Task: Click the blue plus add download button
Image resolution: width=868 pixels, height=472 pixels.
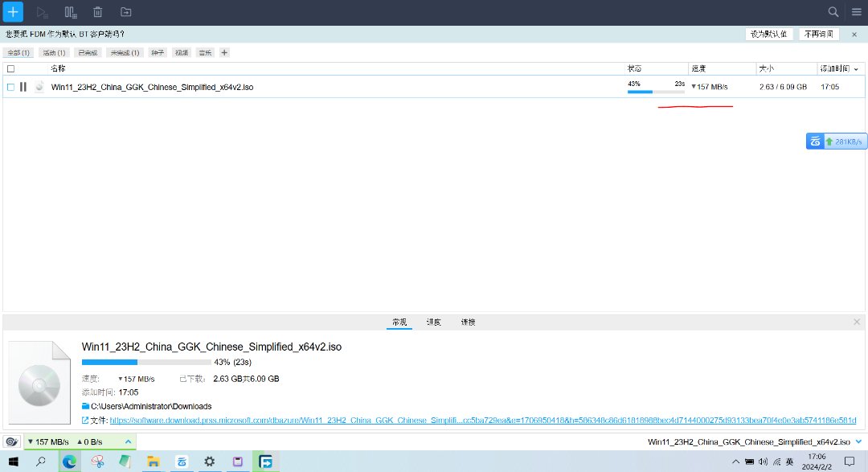Action: pos(13,12)
